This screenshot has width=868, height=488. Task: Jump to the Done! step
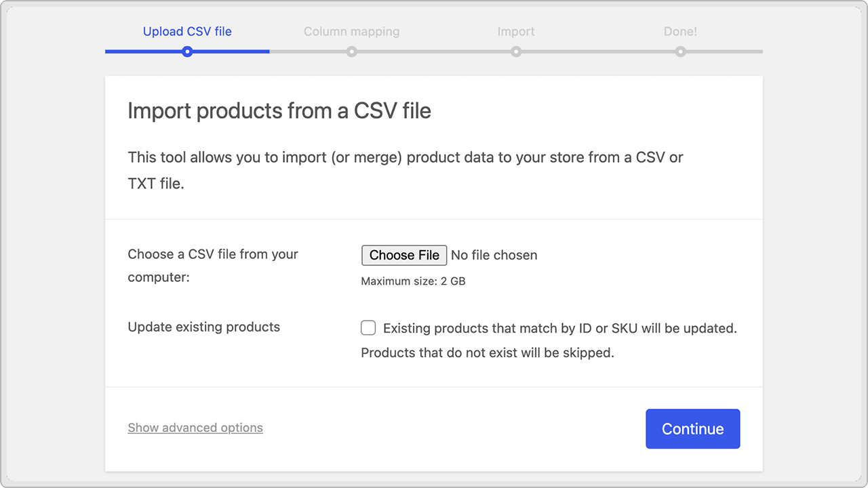click(x=680, y=31)
